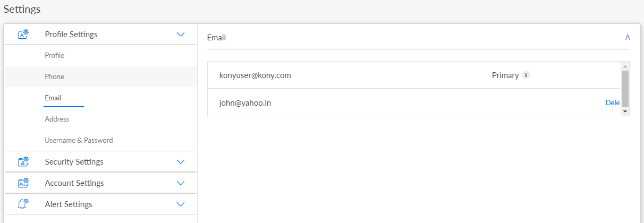The height and width of the screenshot is (223, 644).
Task: Delete the john@yahoo.in email
Action: (x=613, y=103)
